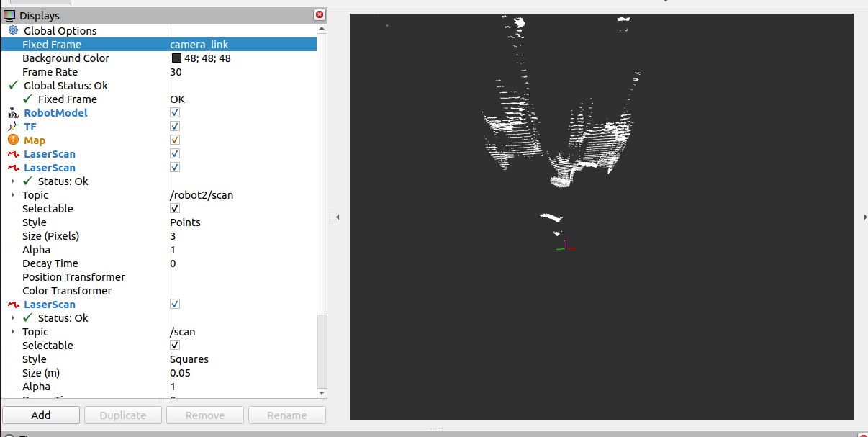Expand the Topic row for /scan
Image resolution: width=868 pixels, height=437 pixels.
(x=13, y=332)
